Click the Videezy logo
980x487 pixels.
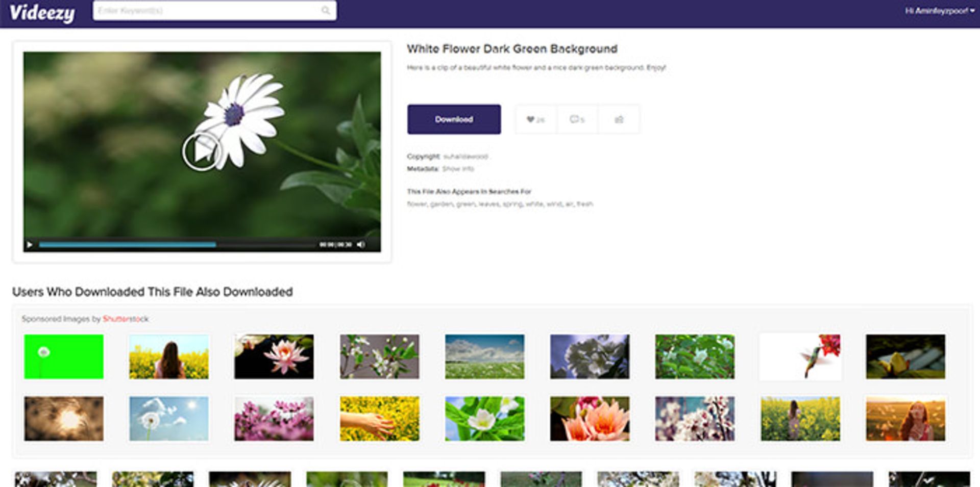[42, 13]
